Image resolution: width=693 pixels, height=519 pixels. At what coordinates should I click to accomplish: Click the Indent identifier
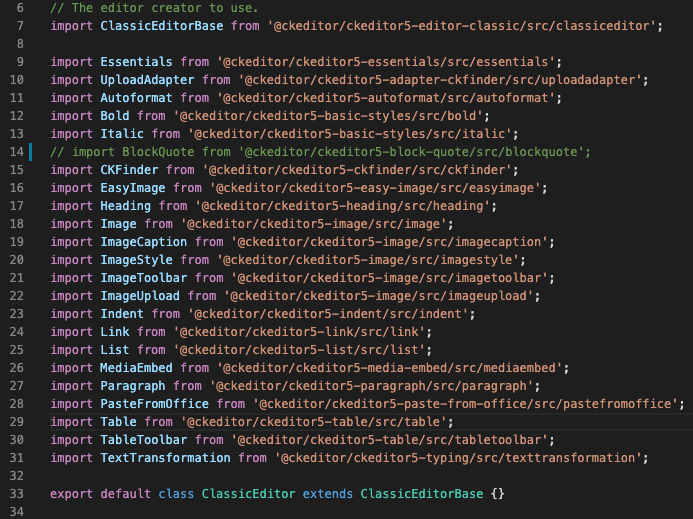(122, 314)
